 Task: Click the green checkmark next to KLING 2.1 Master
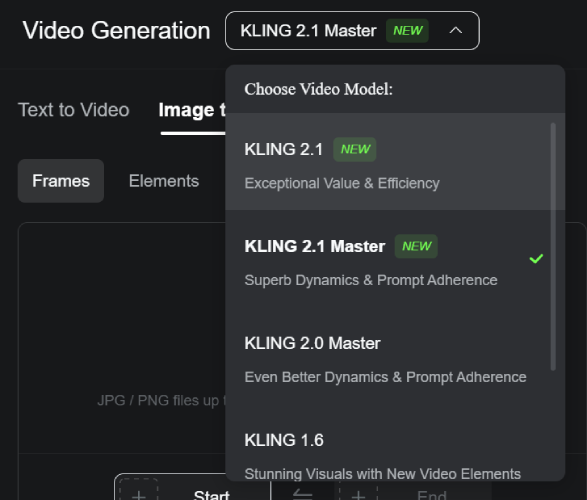[x=536, y=259]
